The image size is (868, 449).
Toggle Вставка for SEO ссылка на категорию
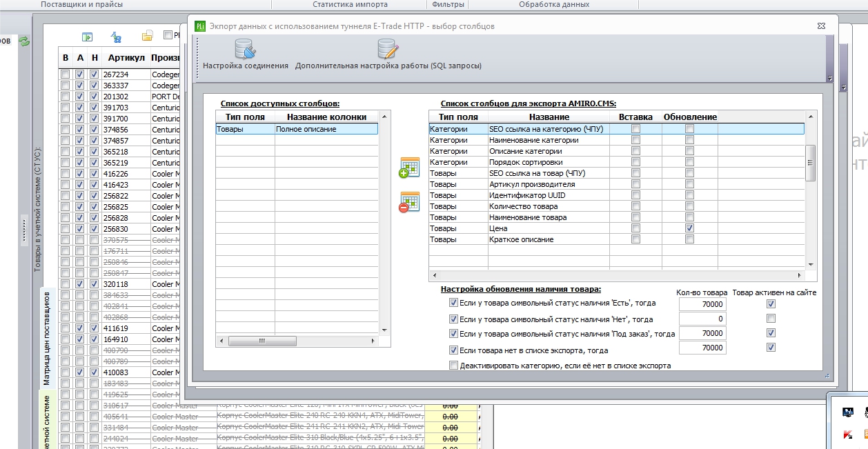(x=635, y=129)
